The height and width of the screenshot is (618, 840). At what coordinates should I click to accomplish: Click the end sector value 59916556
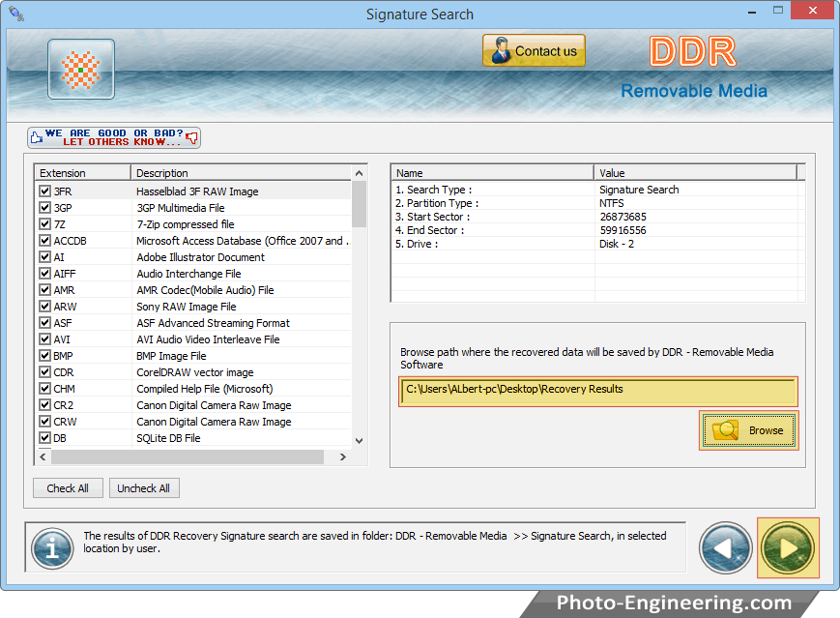(x=623, y=230)
